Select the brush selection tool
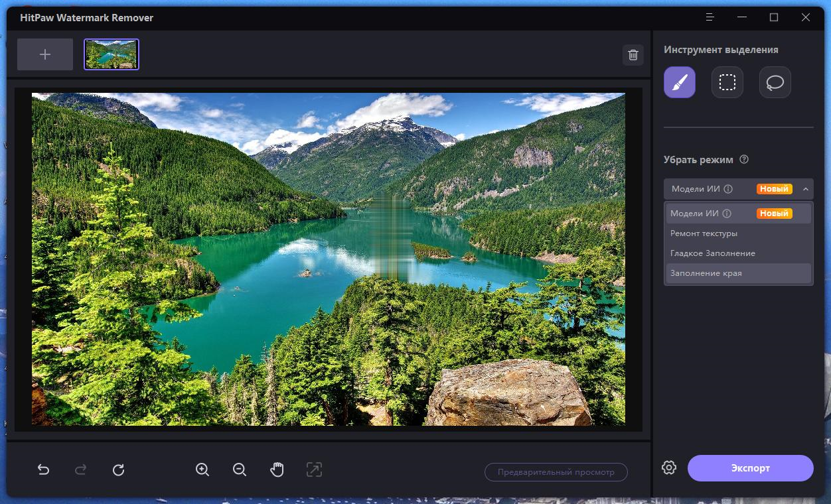 point(680,82)
